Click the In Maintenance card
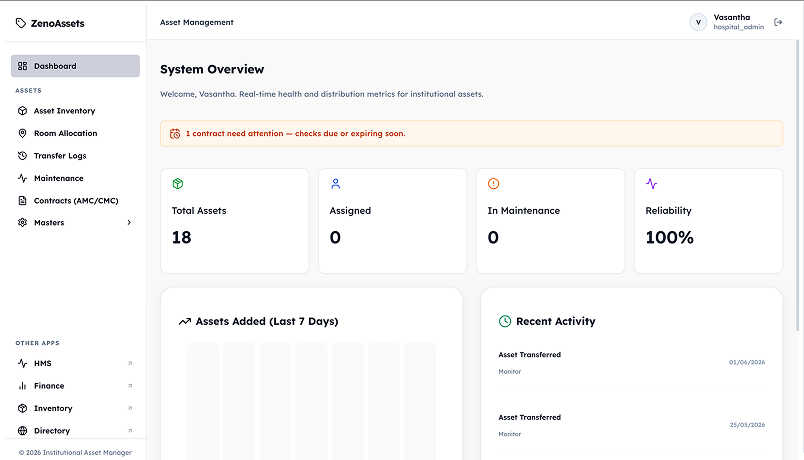 551,221
